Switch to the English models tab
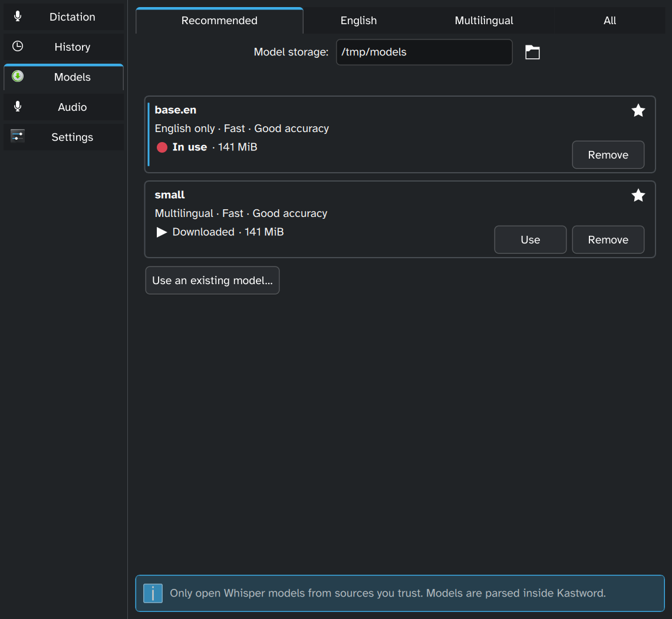The image size is (672, 619). [359, 21]
